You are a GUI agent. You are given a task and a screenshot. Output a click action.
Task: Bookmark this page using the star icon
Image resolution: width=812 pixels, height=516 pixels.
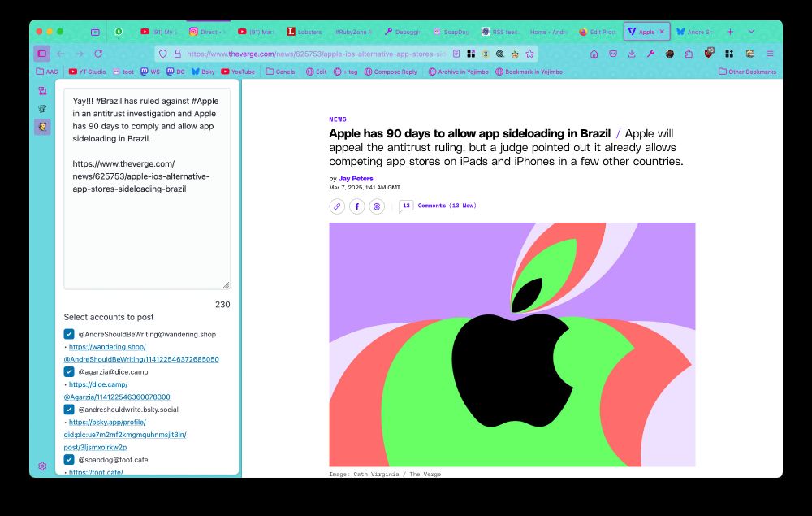pos(530,54)
